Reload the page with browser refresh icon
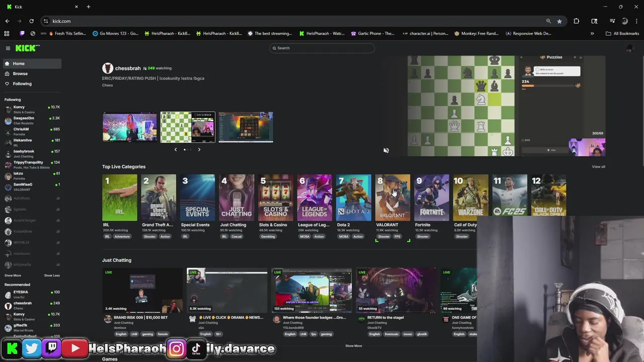This screenshot has height=362, width=644. [x=31, y=21]
